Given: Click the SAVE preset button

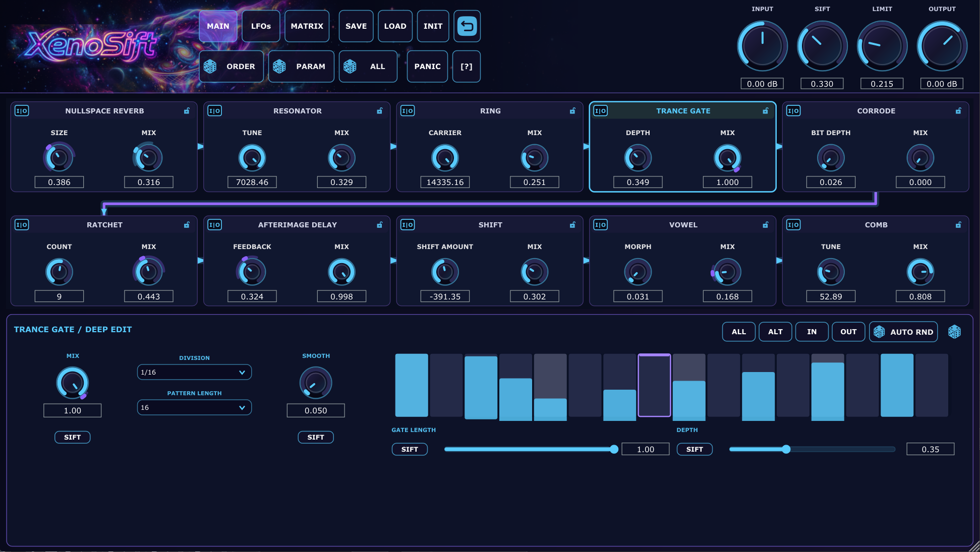Looking at the screenshot, I should pos(356,26).
